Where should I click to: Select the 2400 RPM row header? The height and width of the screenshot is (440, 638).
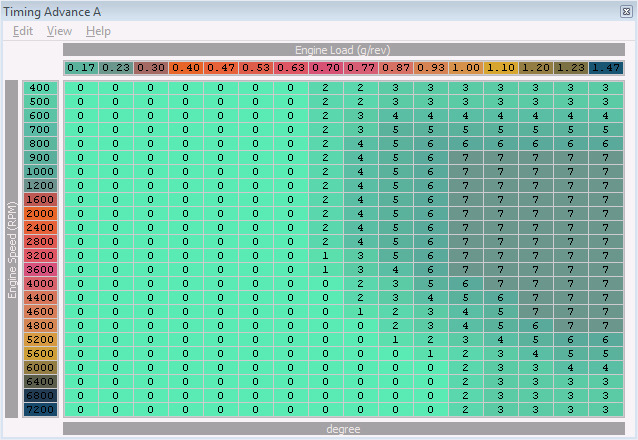(x=40, y=228)
